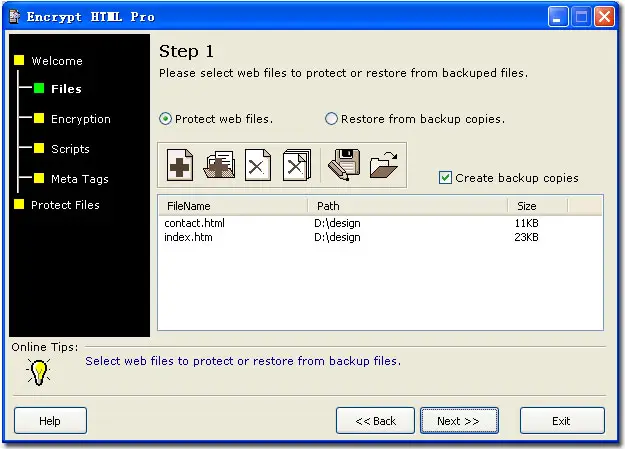Open the Meta Tags step in sidebar
This screenshot has height=449, width=625.
click(x=80, y=179)
